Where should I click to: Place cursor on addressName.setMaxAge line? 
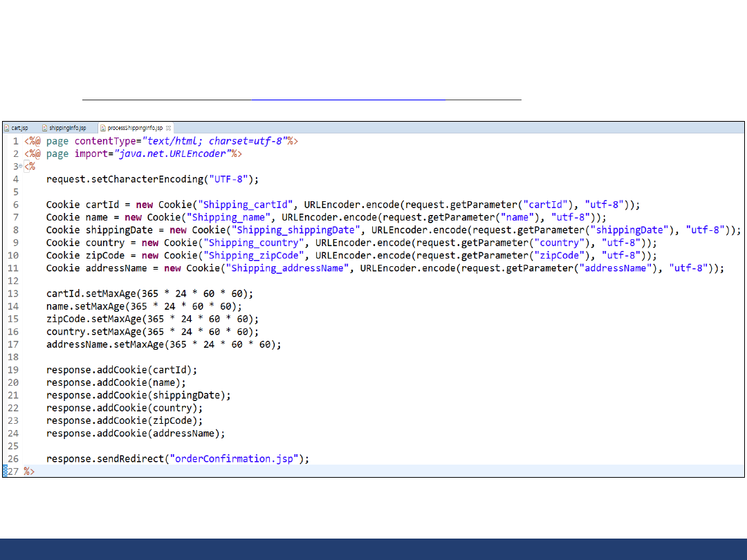click(x=163, y=344)
